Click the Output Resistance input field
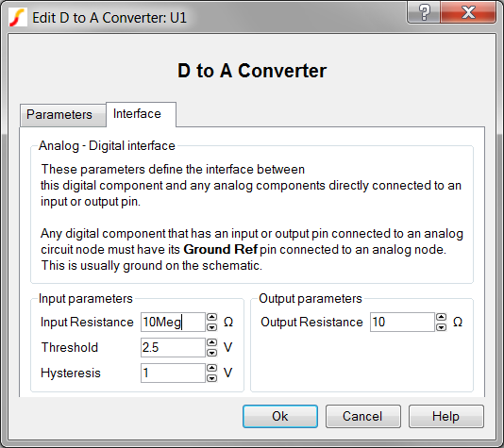The width and height of the screenshot is (504, 448). tap(402, 323)
